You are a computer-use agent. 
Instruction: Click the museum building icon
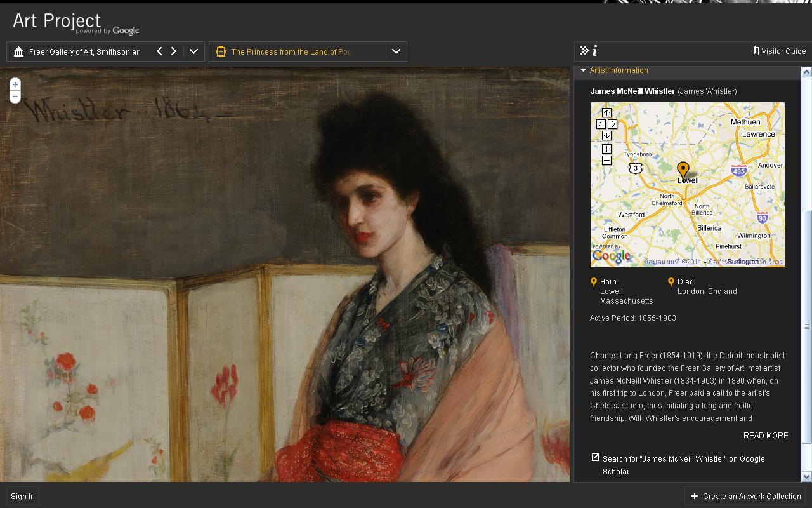(x=18, y=51)
